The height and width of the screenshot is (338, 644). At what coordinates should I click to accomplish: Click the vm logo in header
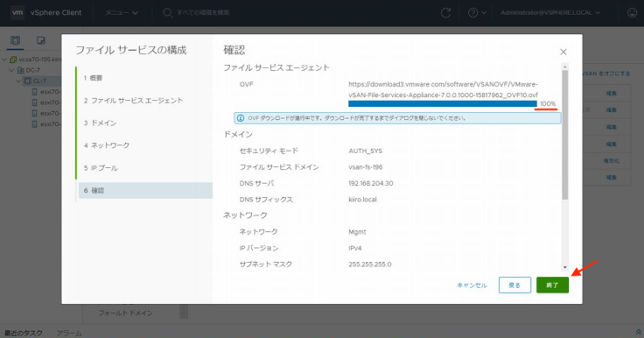(x=17, y=13)
